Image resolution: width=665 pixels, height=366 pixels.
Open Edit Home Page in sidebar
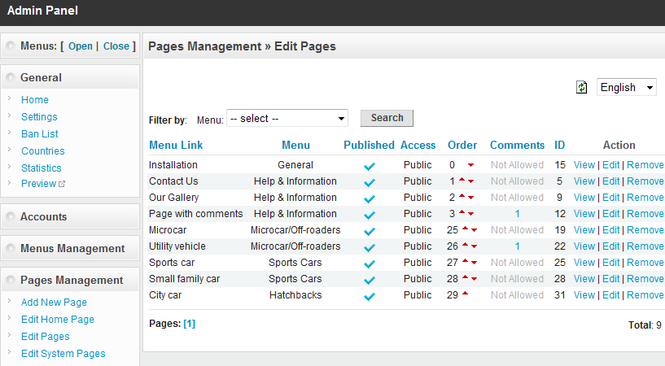[x=58, y=319]
